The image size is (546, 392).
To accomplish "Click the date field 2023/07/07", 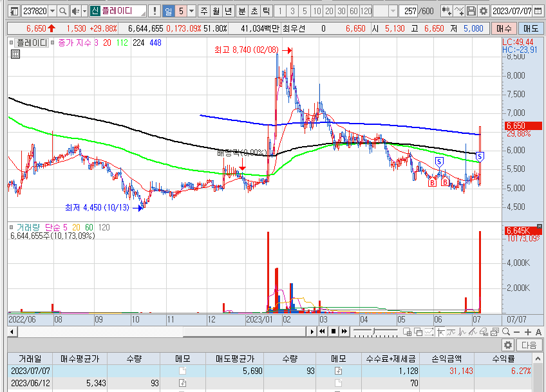I will (x=512, y=11).
